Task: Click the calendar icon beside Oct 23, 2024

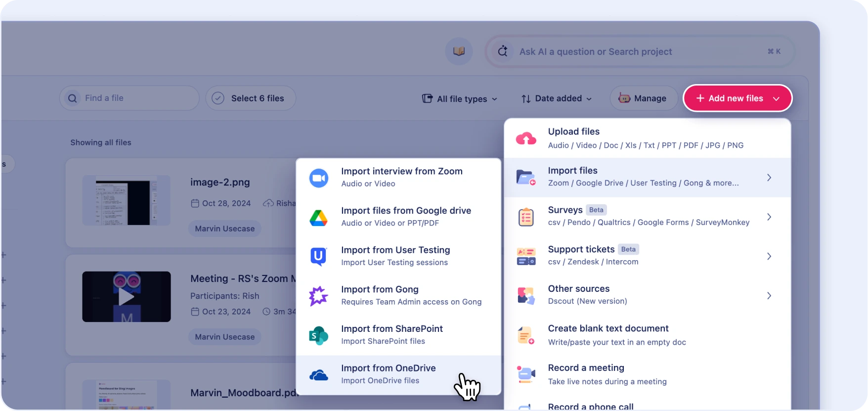Action: (x=195, y=312)
